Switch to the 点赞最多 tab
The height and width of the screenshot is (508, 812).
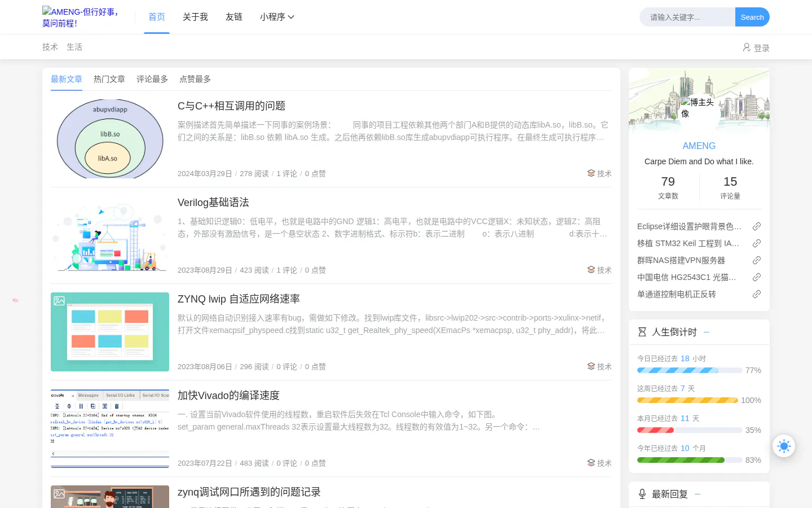tap(195, 79)
